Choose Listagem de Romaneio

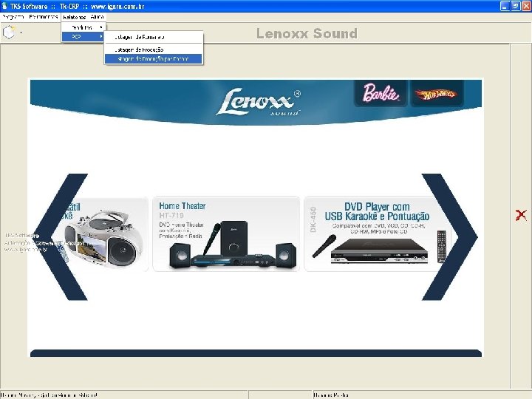154,37
